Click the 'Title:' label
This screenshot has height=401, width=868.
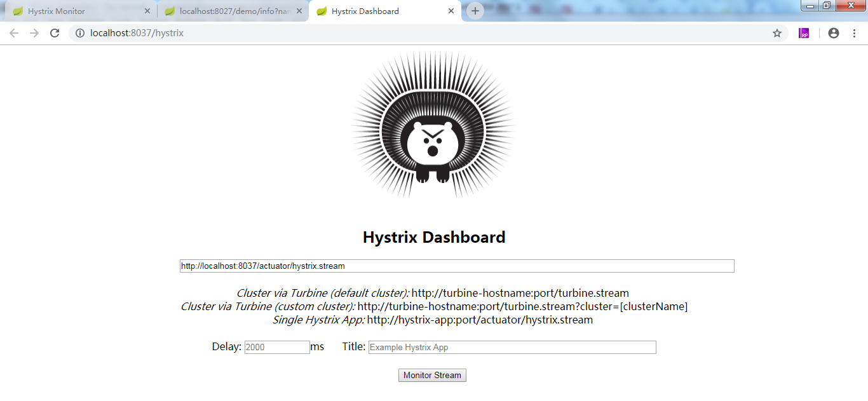coord(354,347)
